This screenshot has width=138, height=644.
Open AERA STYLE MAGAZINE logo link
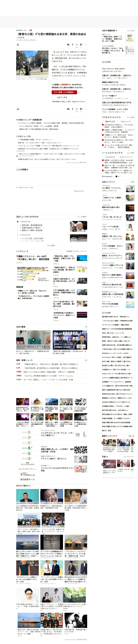[x=28, y=464]
